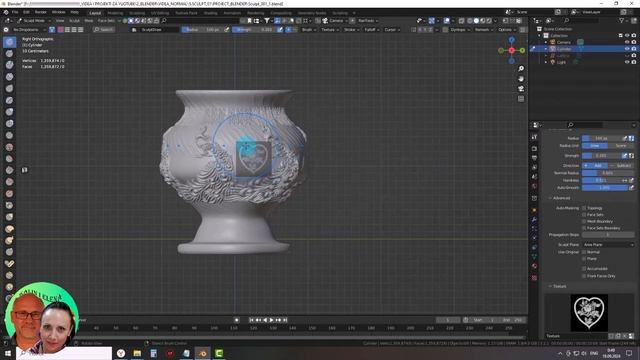Open the Face Sets menu
Screen dimensions: 640x360
(106, 20)
